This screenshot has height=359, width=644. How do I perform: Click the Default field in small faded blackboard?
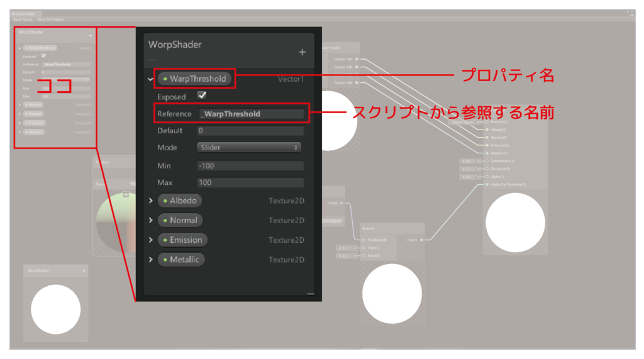coord(65,72)
